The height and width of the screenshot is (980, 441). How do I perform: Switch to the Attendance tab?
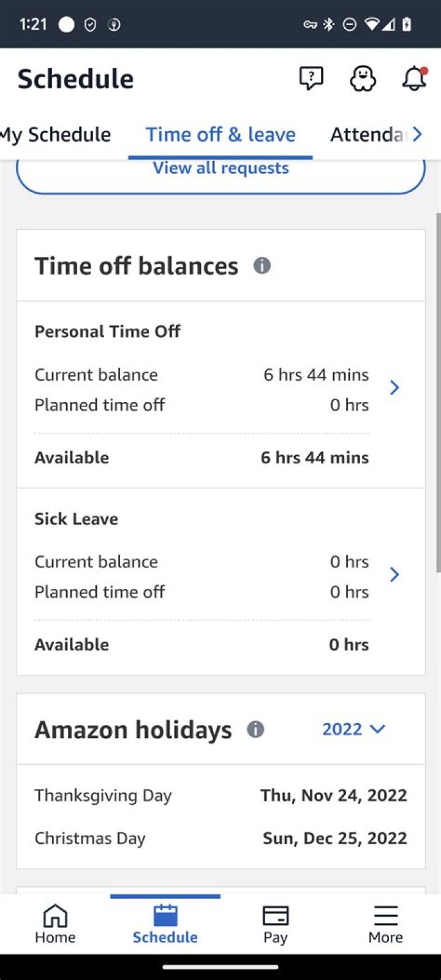367,134
